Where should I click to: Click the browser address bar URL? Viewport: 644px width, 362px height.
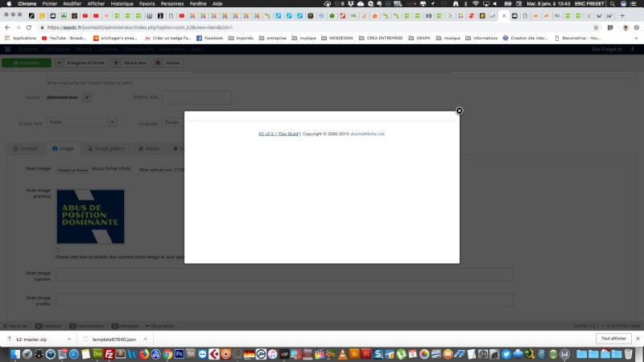[139, 27]
